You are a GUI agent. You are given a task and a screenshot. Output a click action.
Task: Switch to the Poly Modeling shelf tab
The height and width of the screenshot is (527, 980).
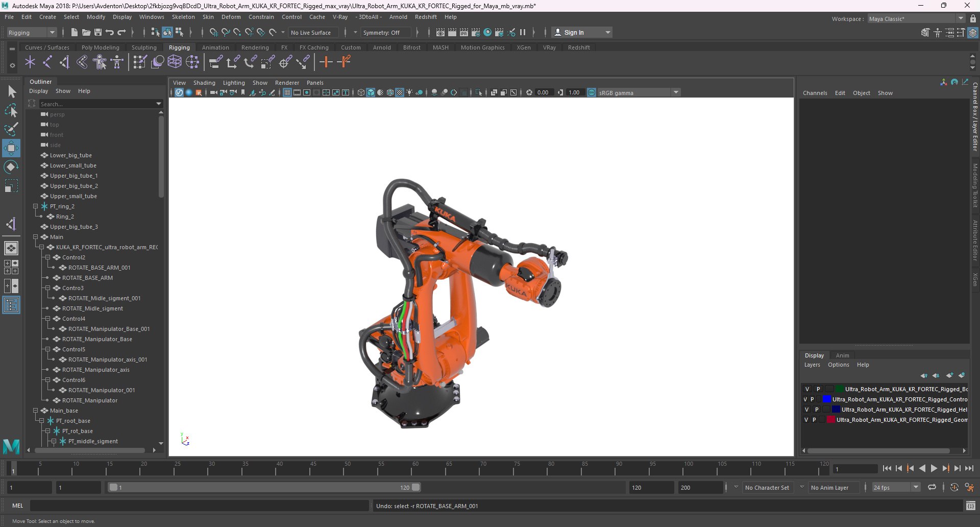[100, 47]
